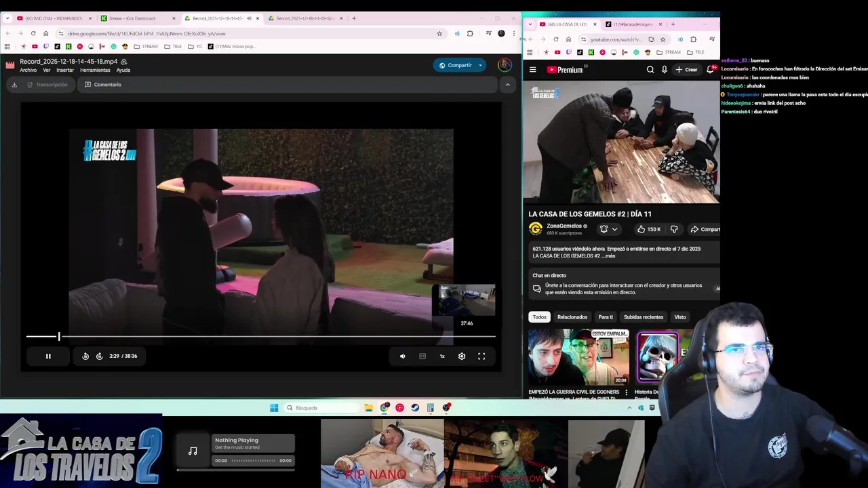The image size is (868, 488).
Task: Open Twitch bookmark in left browser
Action: [x=46, y=47]
